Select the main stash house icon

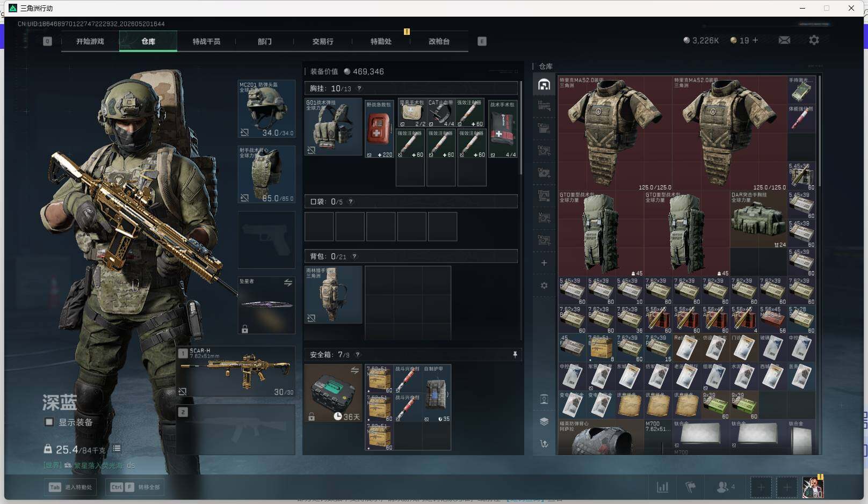click(x=544, y=84)
